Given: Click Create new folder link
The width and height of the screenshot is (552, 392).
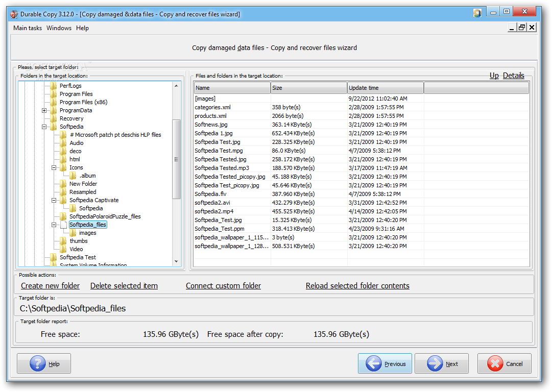Looking at the screenshot, I should tap(51, 286).
